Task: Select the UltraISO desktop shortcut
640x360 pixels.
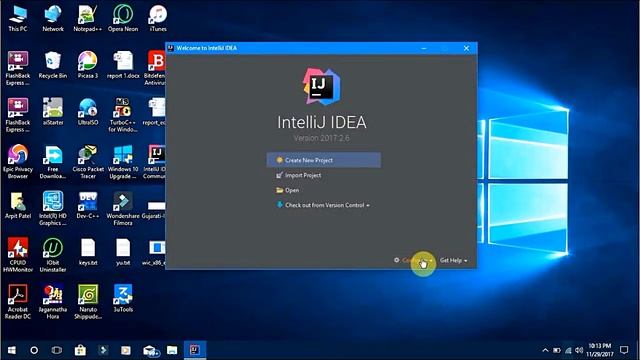Action: click(88, 112)
